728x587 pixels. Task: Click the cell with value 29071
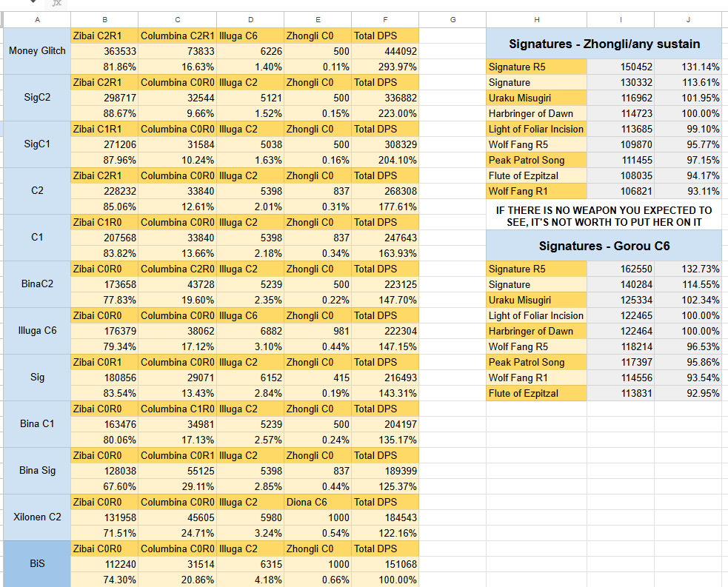[177, 378]
